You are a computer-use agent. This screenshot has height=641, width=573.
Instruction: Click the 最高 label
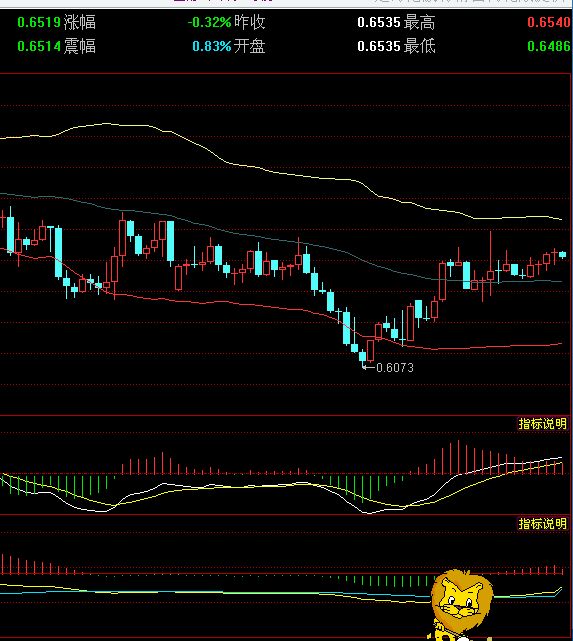click(419, 22)
